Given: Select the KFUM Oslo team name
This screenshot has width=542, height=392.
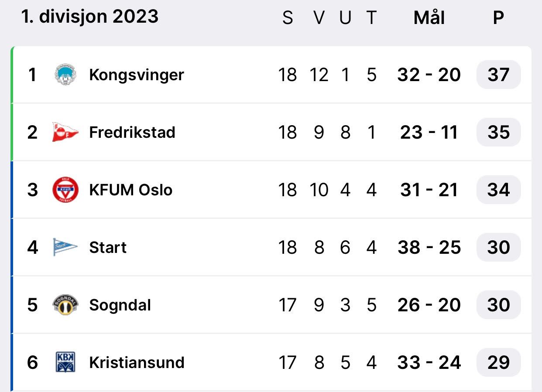Looking at the screenshot, I should pos(130,190).
